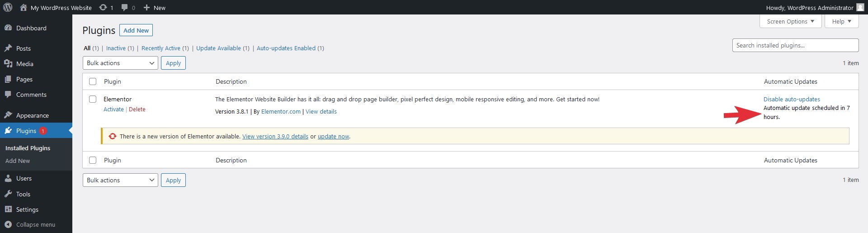Click the Tools wrench icon in sidebar

click(x=8, y=194)
